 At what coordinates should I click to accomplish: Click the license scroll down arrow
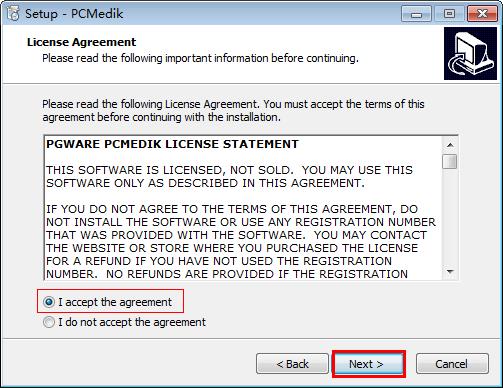(450, 272)
